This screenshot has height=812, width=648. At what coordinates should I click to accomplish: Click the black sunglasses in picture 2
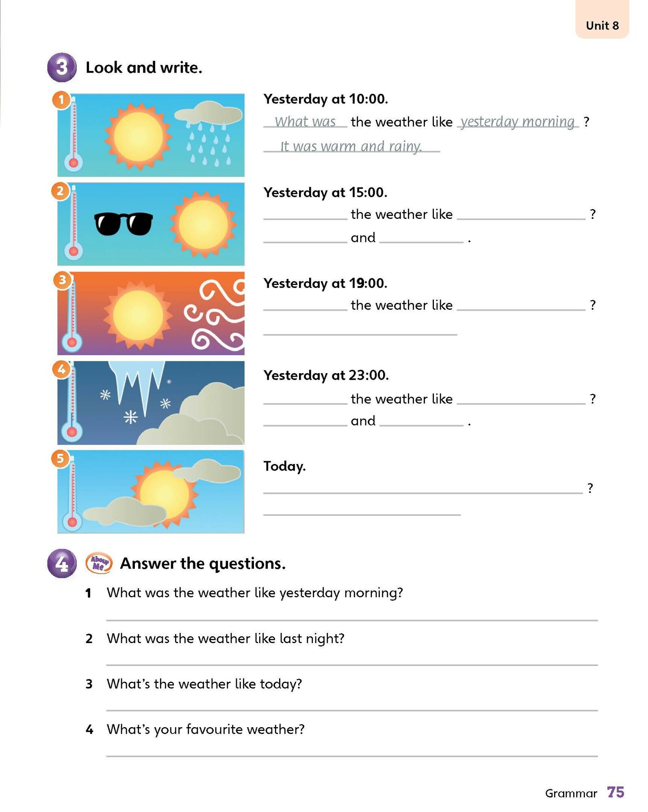pyautogui.click(x=124, y=223)
